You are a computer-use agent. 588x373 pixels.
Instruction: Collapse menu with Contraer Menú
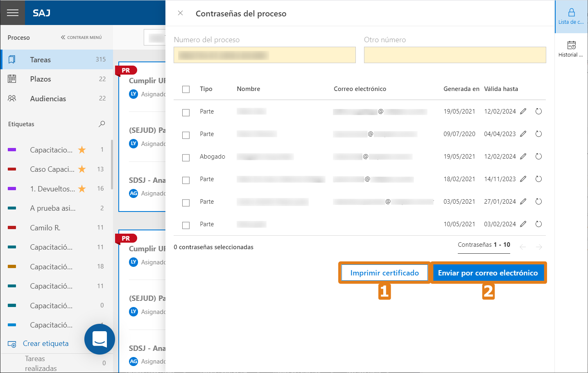81,37
